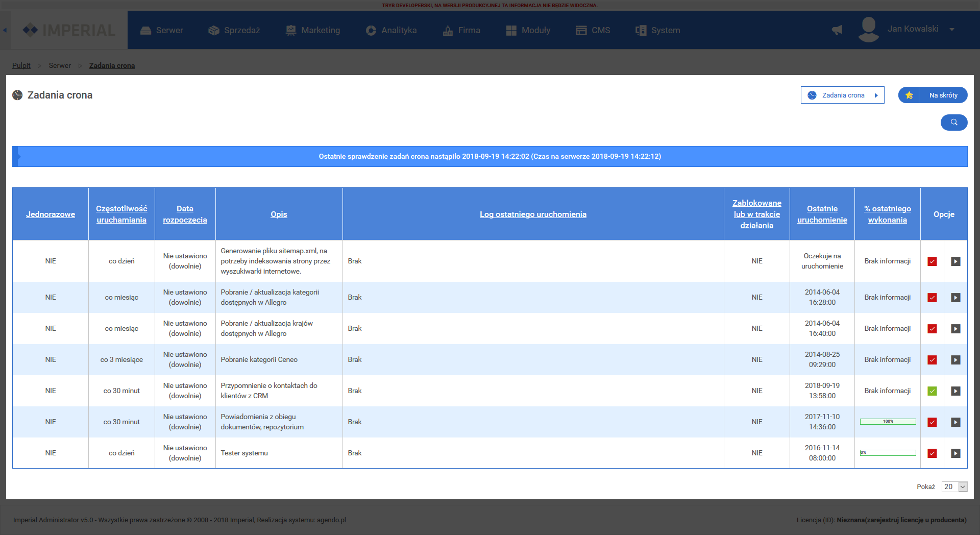Toggle checkbox for sitemap.xml task
Screen dimensions: 980x535
coord(932,261)
